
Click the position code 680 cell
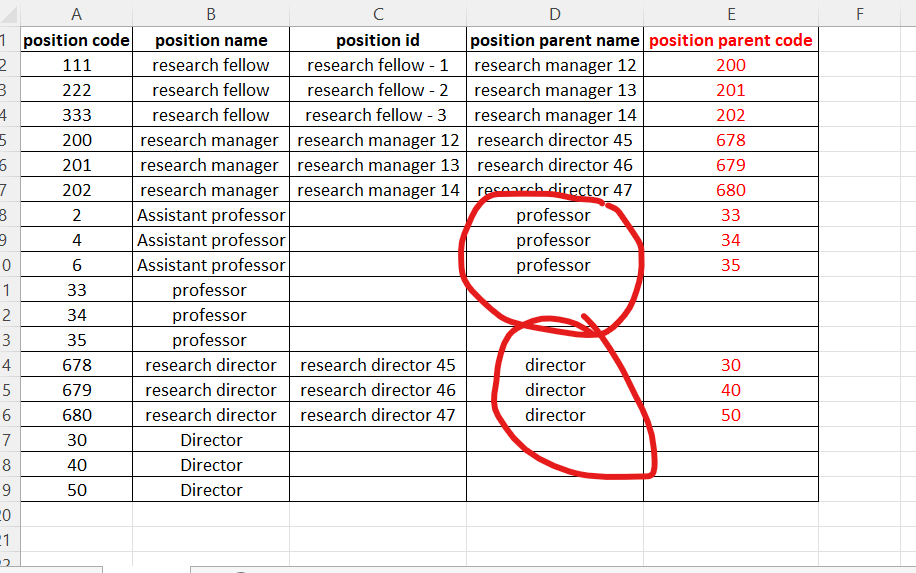coord(76,415)
